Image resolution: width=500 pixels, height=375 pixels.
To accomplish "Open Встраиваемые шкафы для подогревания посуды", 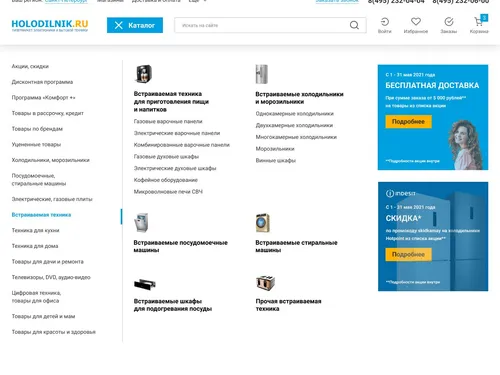I will tap(173, 305).
